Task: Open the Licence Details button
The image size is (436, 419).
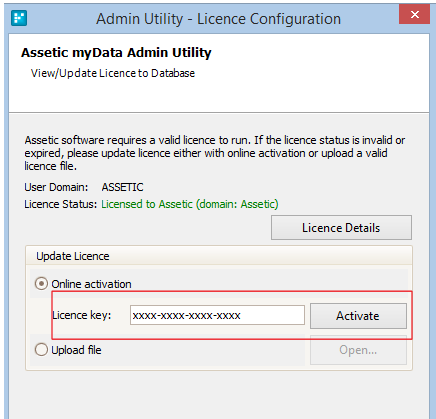Action: [341, 228]
